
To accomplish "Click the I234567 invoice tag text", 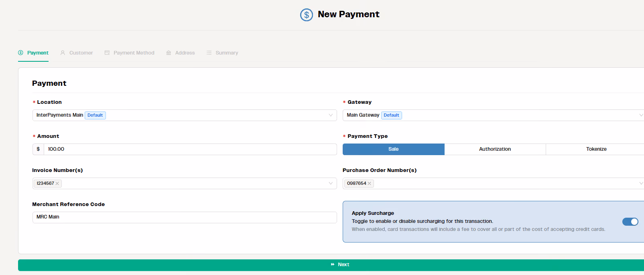I will coord(45,183).
